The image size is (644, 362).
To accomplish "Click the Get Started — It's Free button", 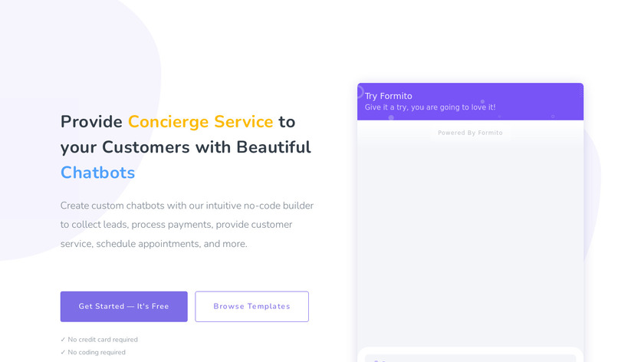I will [x=123, y=306].
